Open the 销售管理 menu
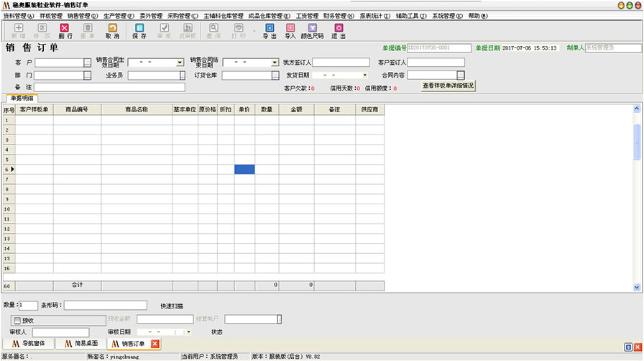This screenshot has width=644, height=361. pos(82,15)
